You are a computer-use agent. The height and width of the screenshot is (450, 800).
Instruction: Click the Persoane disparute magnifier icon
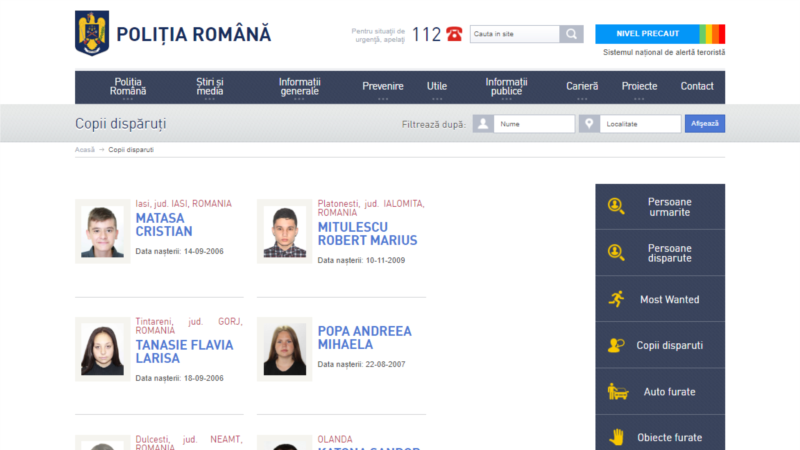[616, 253]
